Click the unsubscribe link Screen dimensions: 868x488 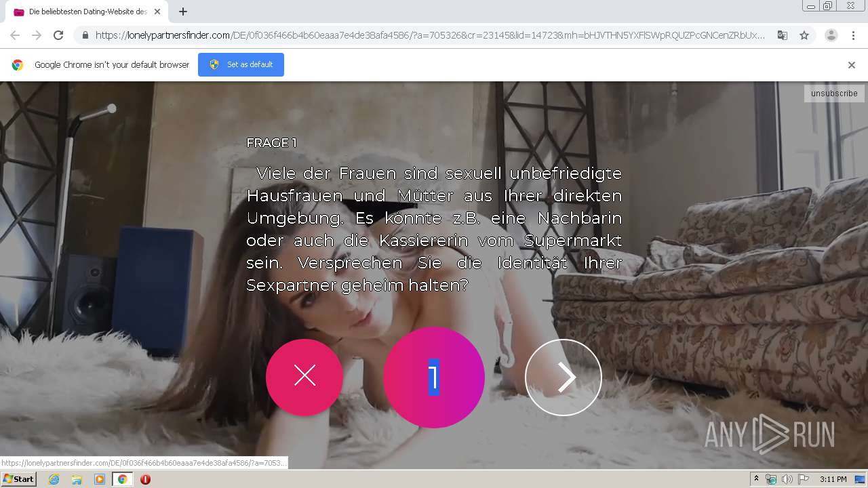[x=834, y=94]
